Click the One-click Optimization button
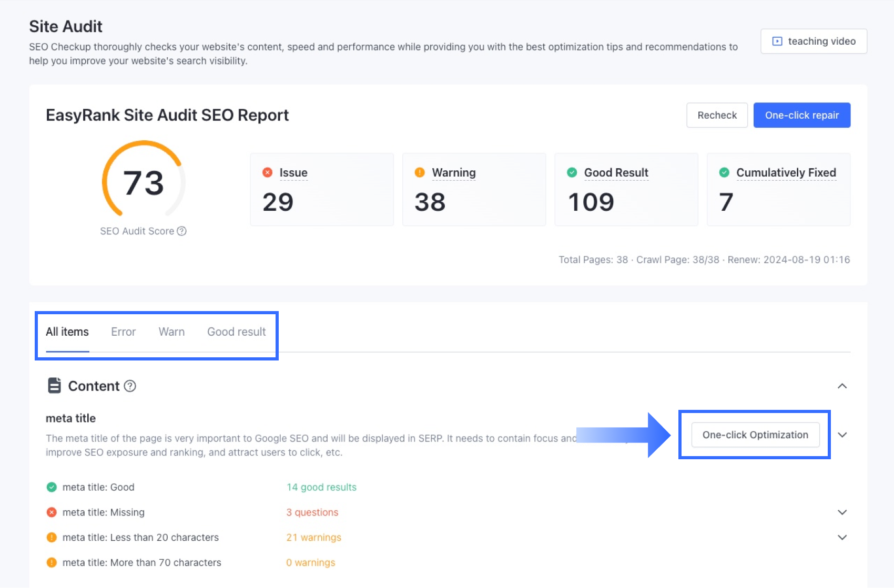Screen dimensions: 894x588 click(755, 435)
